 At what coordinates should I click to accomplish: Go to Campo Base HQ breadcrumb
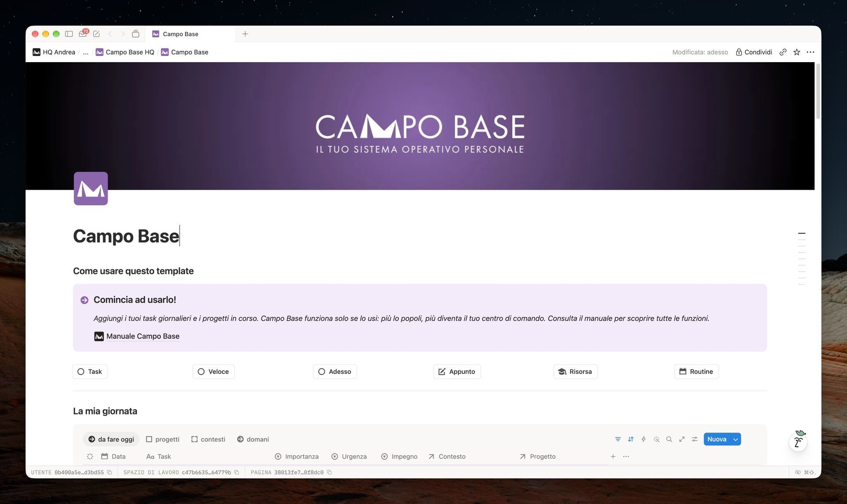pyautogui.click(x=125, y=52)
